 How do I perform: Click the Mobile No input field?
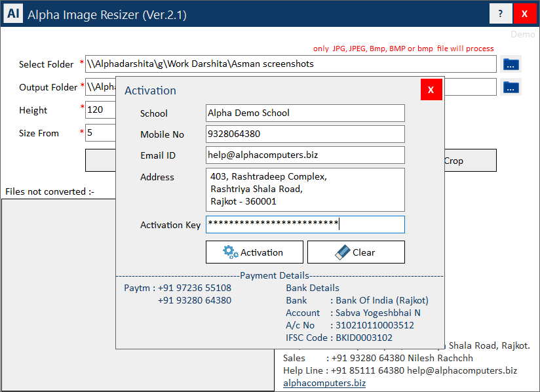click(305, 134)
